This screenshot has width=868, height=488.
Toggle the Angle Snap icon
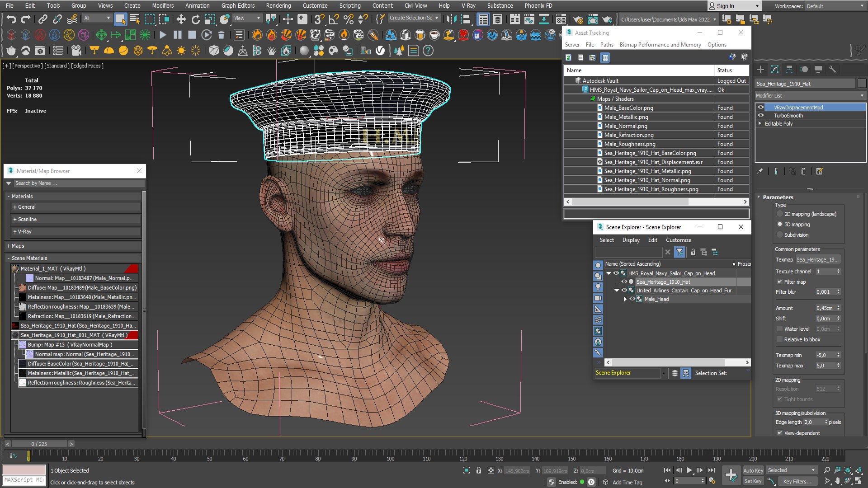pos(334,19)
